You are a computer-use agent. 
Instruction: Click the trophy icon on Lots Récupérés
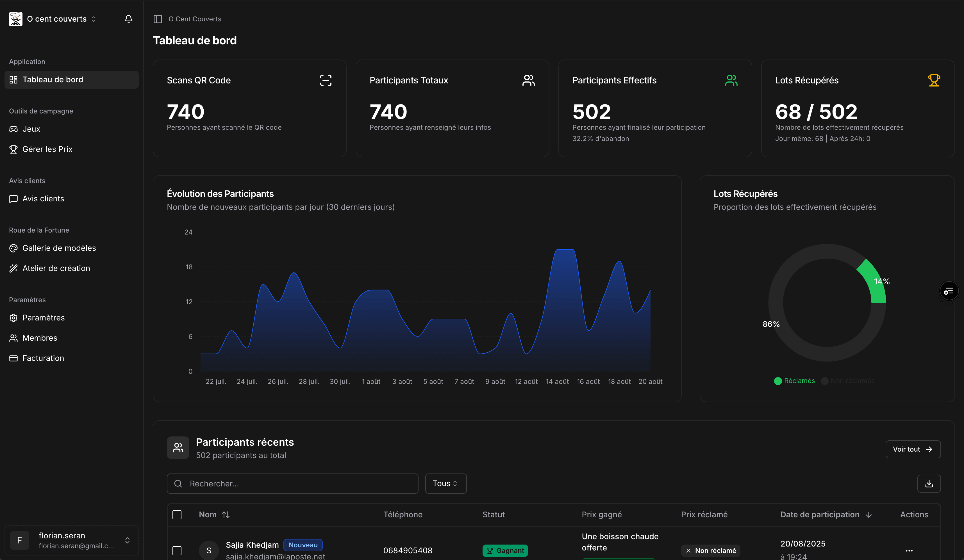coord(934,80)
